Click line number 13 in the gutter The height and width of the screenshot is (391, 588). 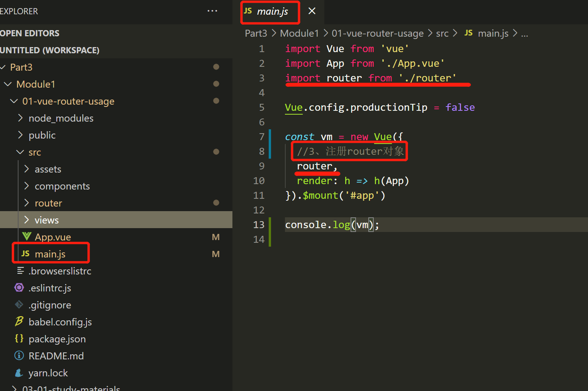click(x=259, y=225)
